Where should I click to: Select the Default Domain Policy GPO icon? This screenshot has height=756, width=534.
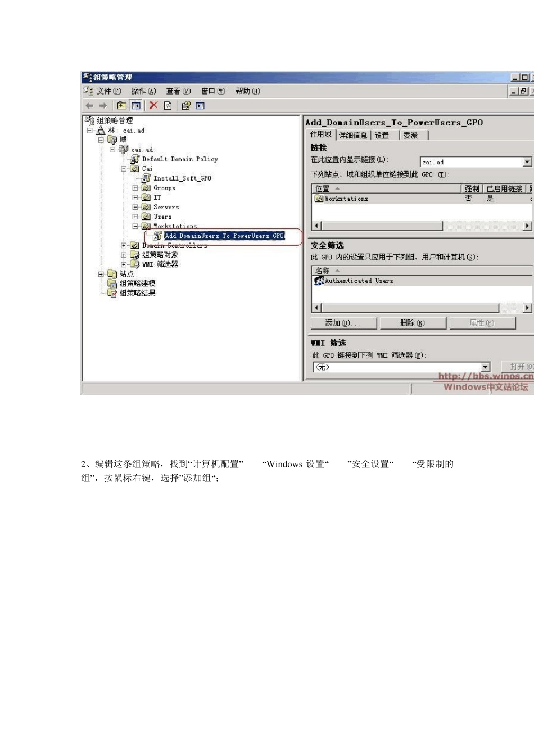[x=135, y=159]
